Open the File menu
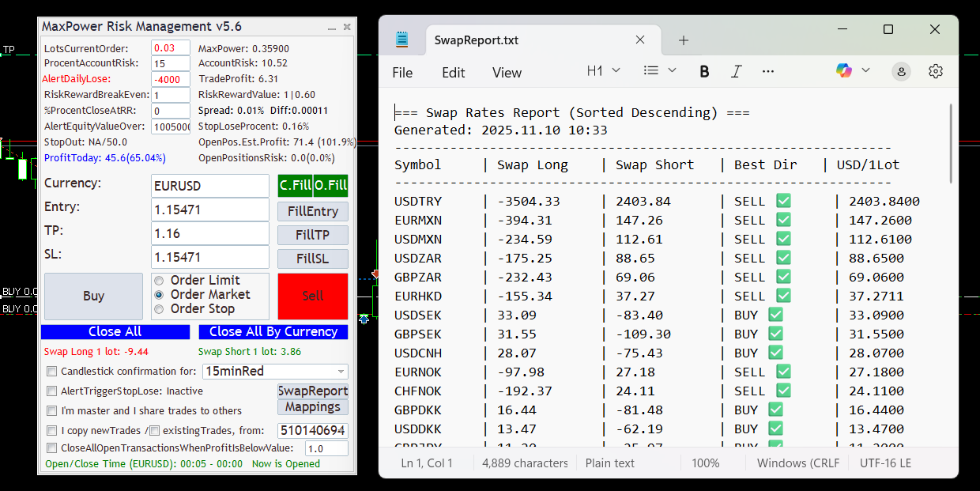Viewport: 980px width, 491px height. tap(402, 73)
